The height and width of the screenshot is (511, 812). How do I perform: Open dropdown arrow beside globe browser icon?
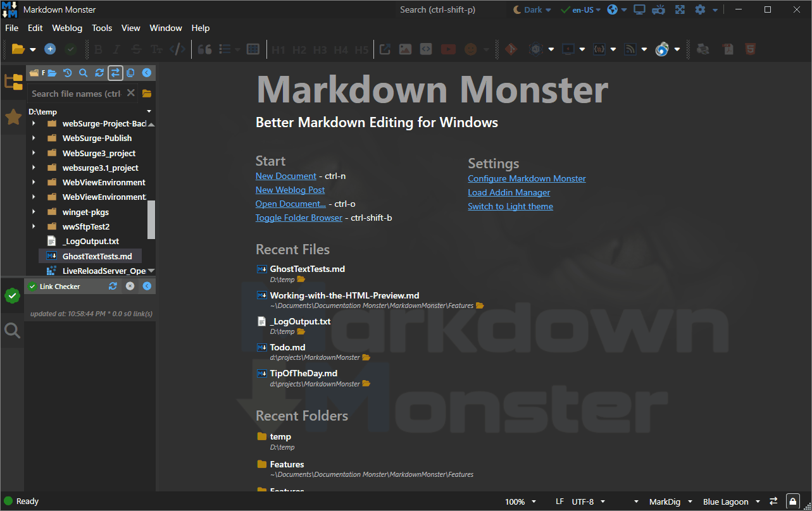tap(624, 10)
